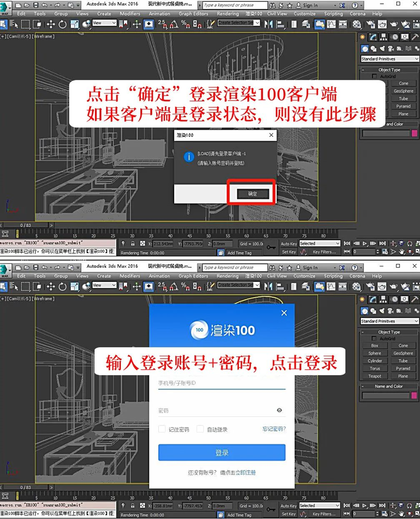Viewport: 420px width, 519px height.
Task: Open Curve Editor icon in 确定-dialog window
Action: coord(331,24)
